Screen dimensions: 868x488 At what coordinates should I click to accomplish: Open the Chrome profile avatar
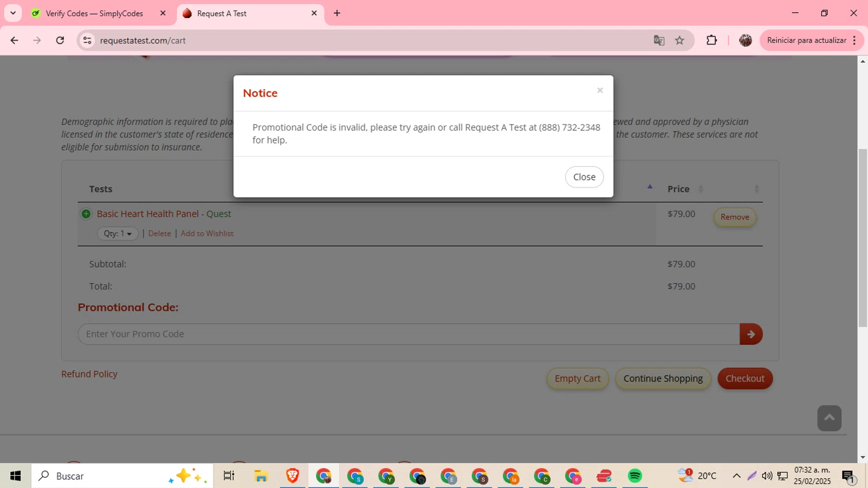[x=746, y=41]
